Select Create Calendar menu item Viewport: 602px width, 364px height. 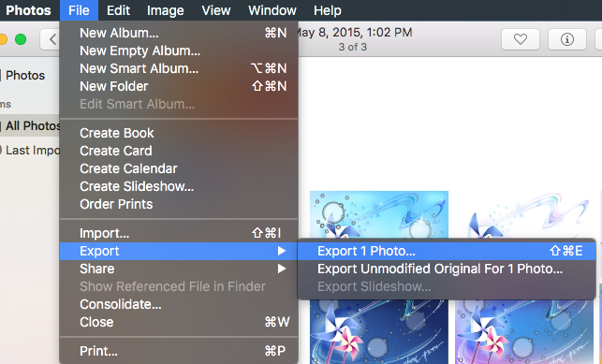179,168
